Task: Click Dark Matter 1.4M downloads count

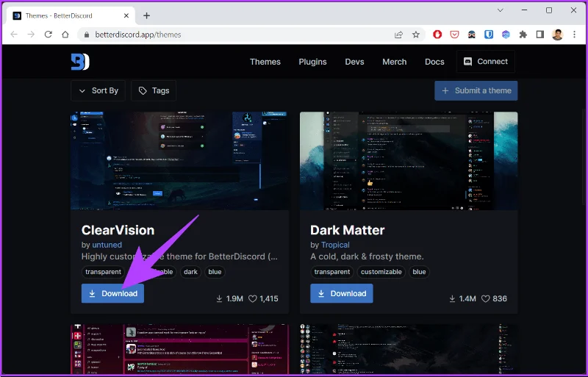Action: (x=462, y=299)
